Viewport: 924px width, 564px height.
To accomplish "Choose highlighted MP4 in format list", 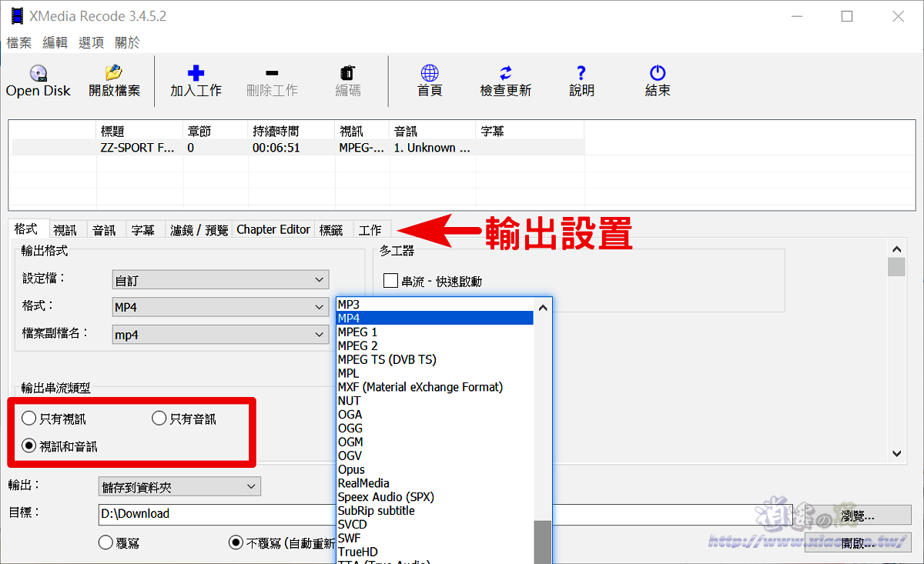I will 435,319.
